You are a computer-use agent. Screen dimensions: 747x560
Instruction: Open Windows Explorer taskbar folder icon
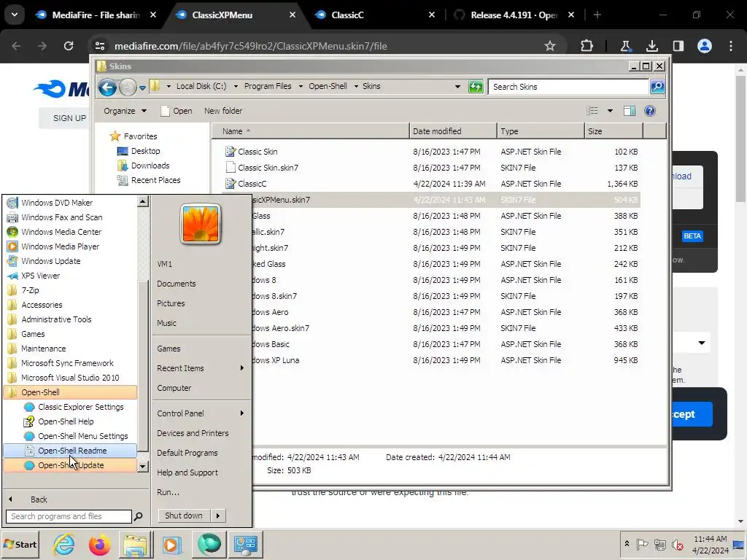tap(135, 544)
